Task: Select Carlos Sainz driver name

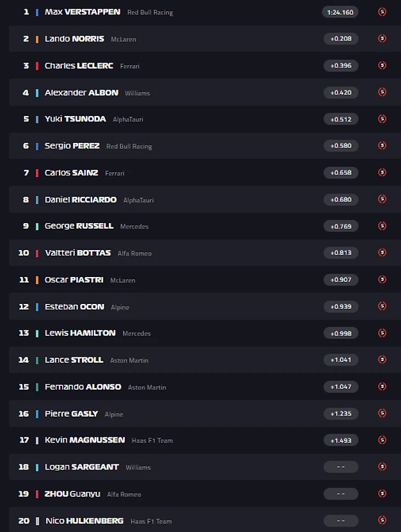Action: [x=71, y=173]
